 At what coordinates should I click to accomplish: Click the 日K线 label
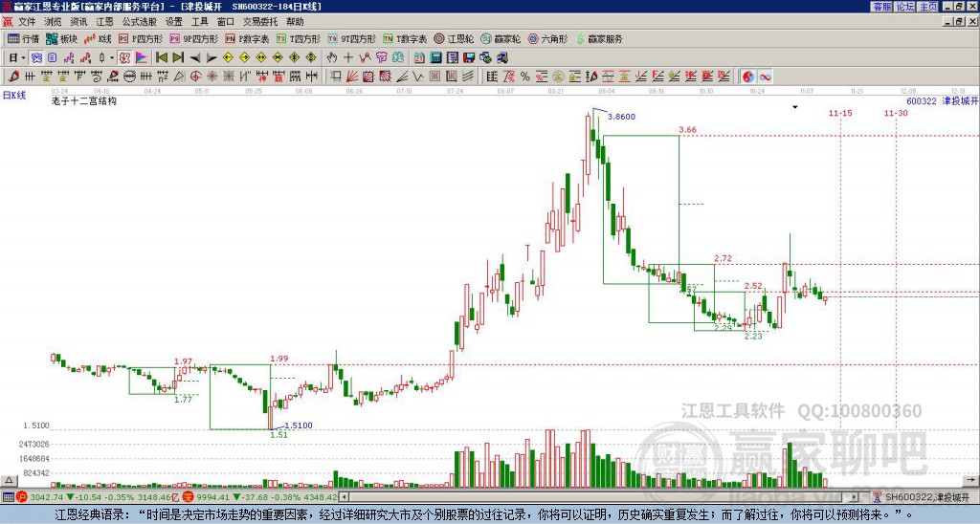(14, 96)
